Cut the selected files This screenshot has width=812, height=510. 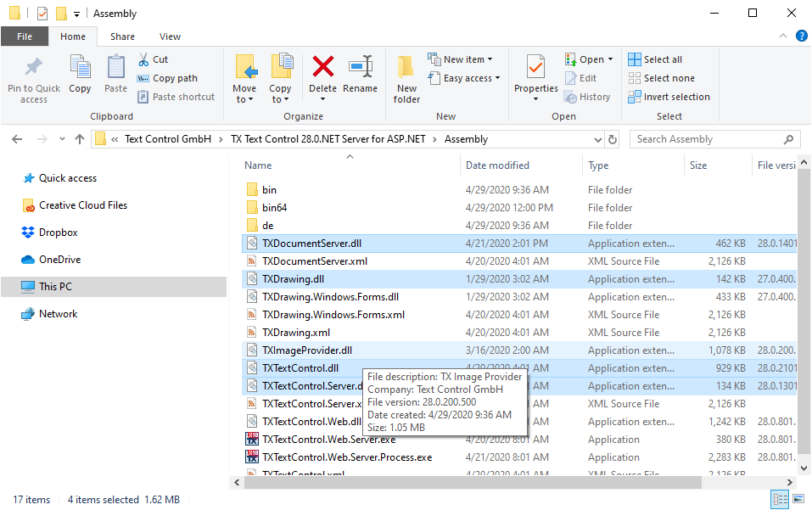pyautogui.click(x=154, y=59)
